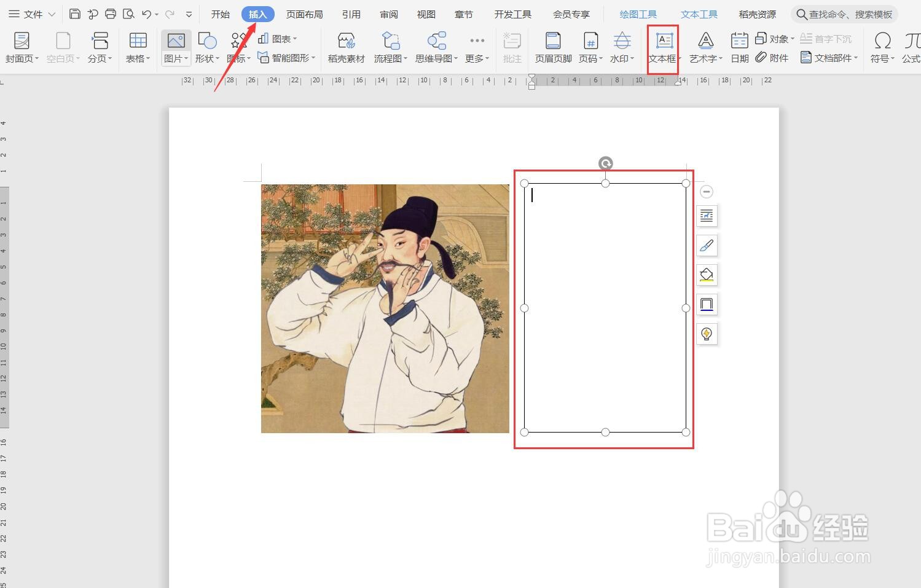Image resolution: width=921 pixels, height=588 pixels.
Task: Switch to the 页面布局 page layout tab
Action: tap(304, 14)
